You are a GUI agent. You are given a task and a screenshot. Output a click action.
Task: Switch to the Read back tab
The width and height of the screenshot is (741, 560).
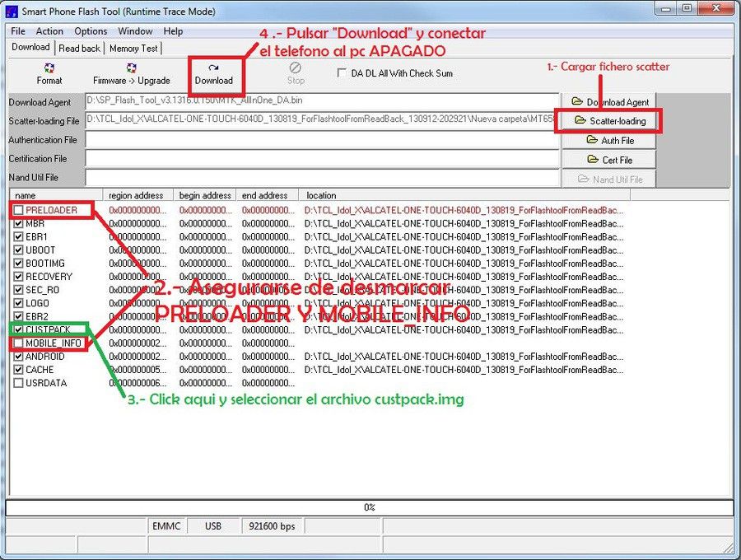[79, 49]
